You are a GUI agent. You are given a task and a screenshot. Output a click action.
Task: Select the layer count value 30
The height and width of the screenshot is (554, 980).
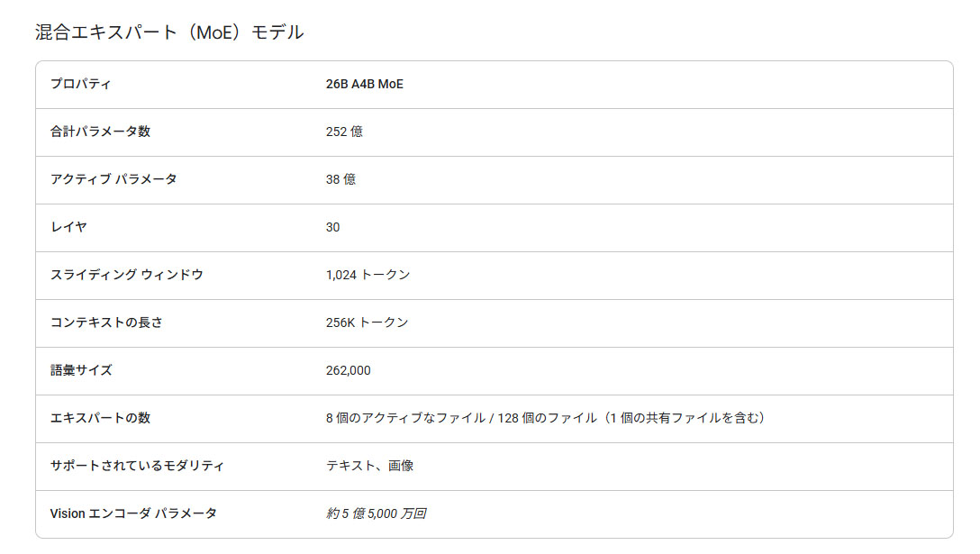[x=333, y=227]
